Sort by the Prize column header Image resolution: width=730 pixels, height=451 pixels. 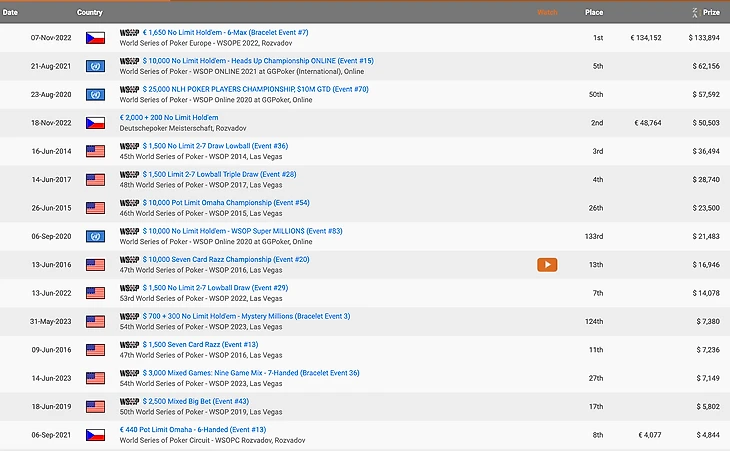tap(710, 13)
